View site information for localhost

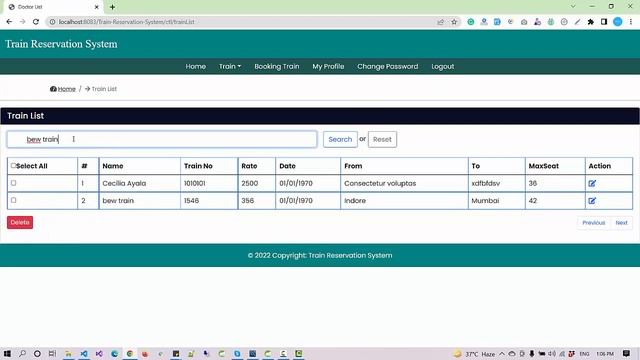52,22
